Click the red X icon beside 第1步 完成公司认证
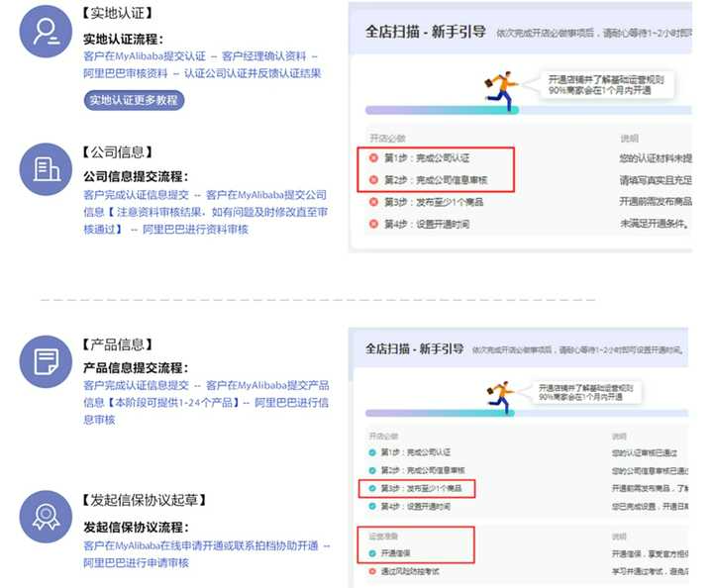The width and height of the screenshot is (713, 588). (373, 158)
